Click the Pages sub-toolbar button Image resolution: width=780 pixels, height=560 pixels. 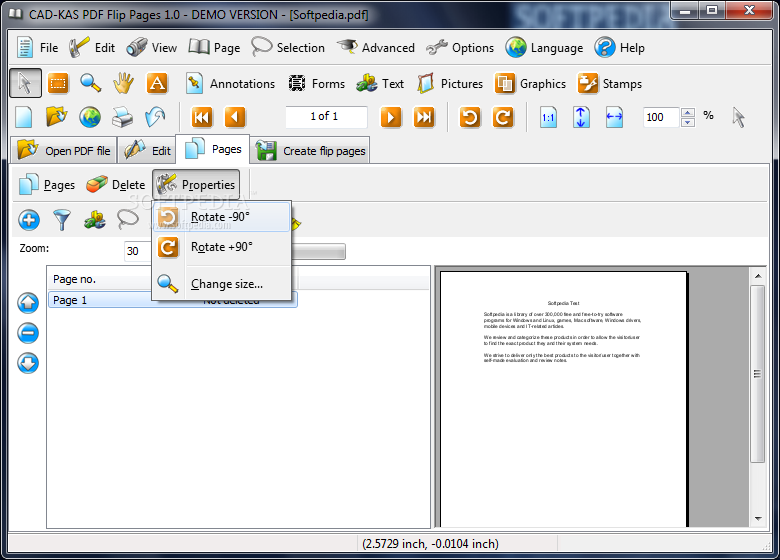coord(47,185)
